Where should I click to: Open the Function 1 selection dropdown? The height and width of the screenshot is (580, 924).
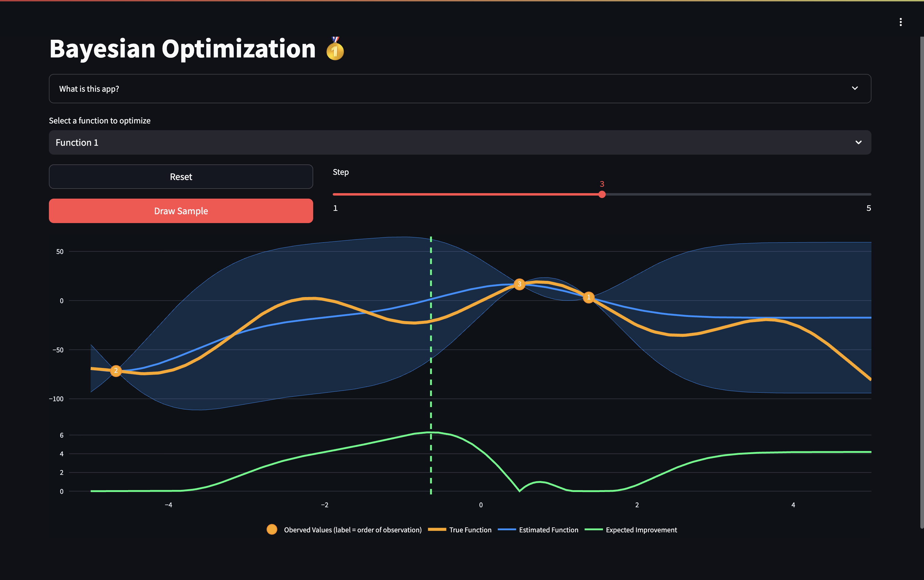pyautogui.click(x=460, y=142)
